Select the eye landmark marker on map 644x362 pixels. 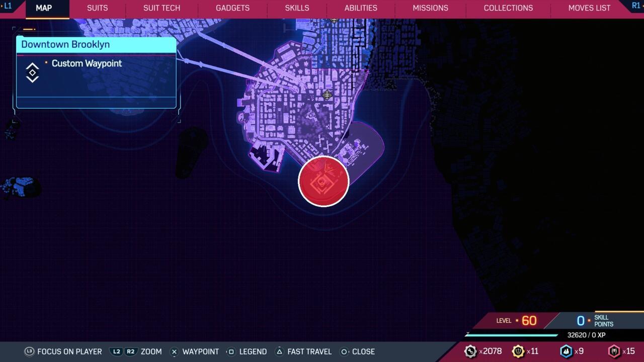(x=327, y=95)
